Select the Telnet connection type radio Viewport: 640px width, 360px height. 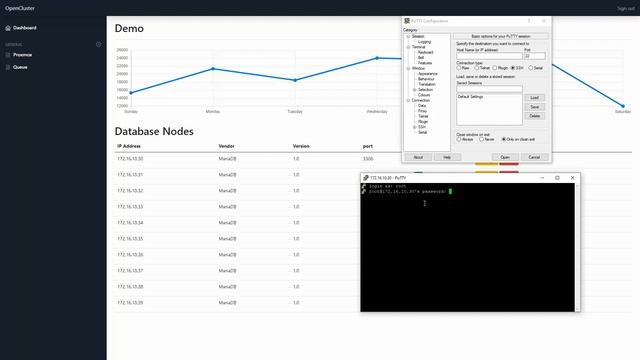coord(477,68)
